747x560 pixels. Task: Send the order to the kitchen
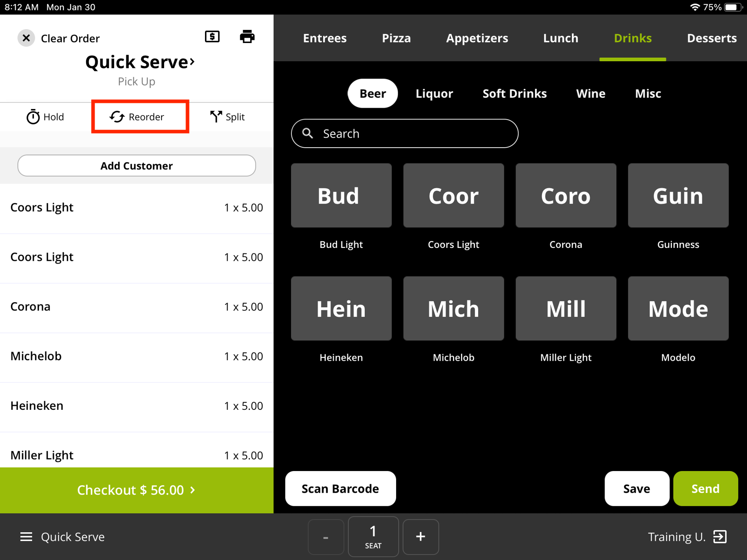pyautogui.click(x=705, y=489)
